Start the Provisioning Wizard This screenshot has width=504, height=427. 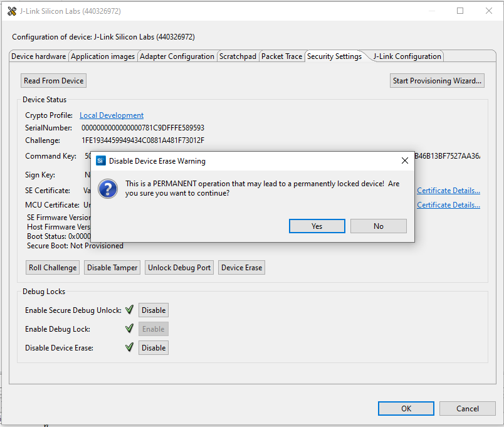coord(437,81)
